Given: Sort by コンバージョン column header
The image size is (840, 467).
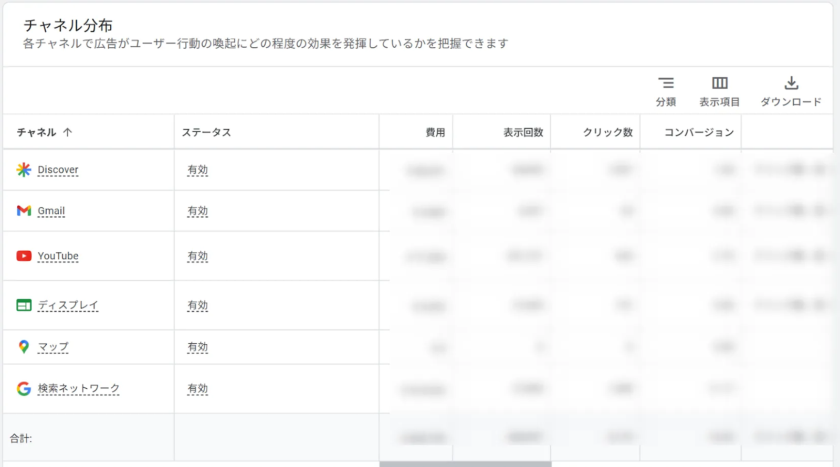Looking at the screenshot, I should click(699, 132).
